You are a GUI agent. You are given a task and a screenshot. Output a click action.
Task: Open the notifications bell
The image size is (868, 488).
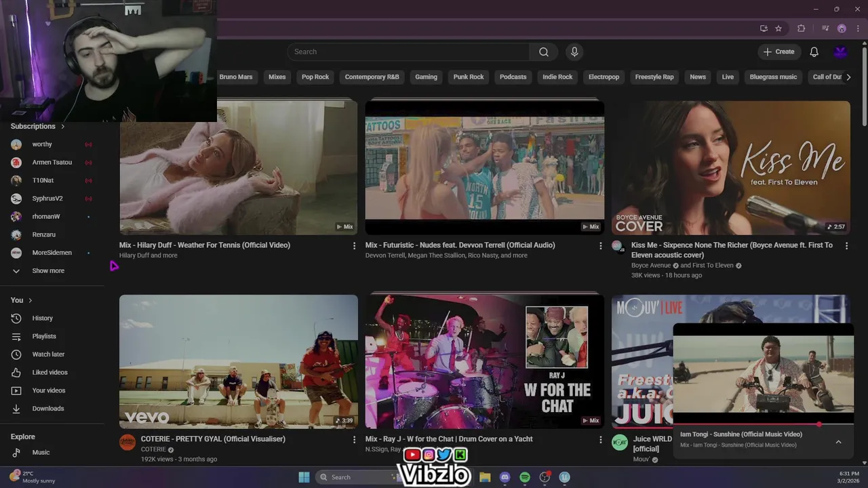[814, 52]
